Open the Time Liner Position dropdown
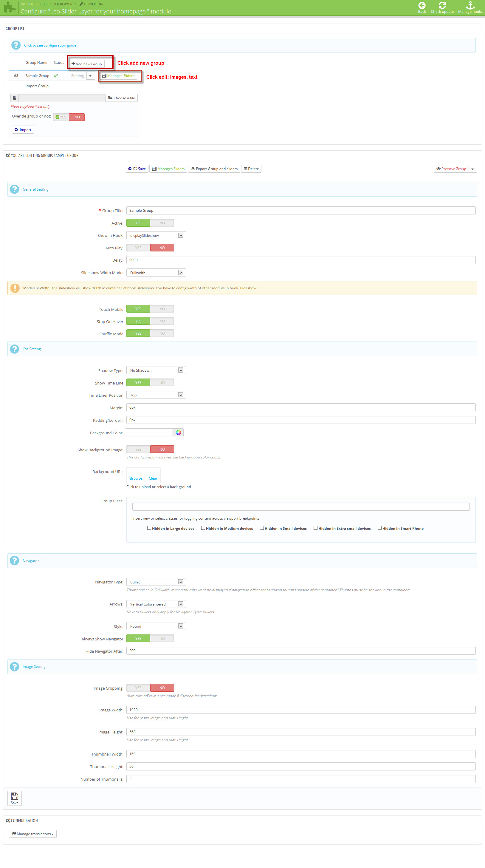This screenshot has width=485, height=868. (x=156, y=395)
